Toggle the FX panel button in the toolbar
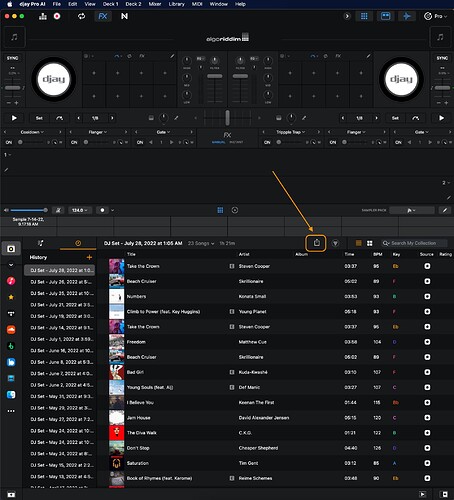This screenshot has width=454, height=500. click(x=103, y=16)
